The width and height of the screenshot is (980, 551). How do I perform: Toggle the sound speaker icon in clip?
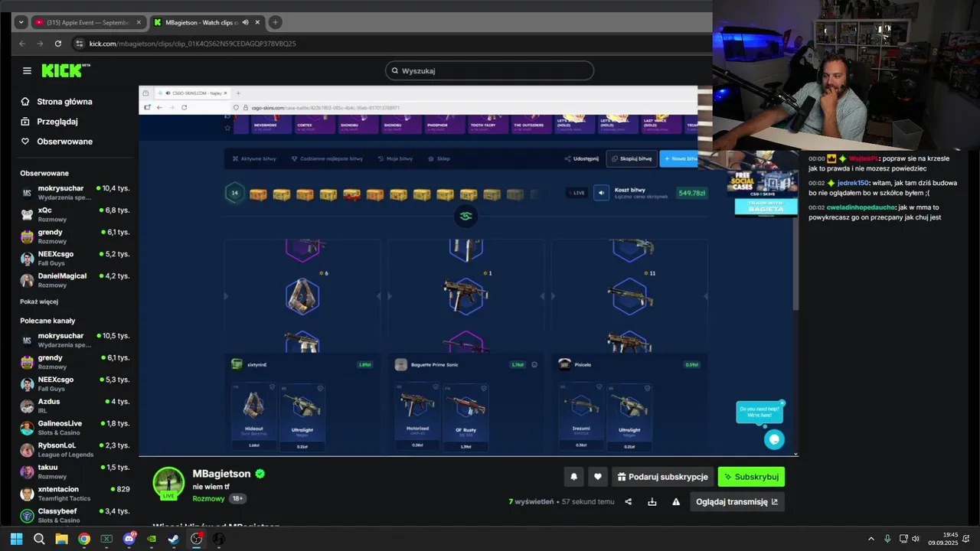point(602,193)
